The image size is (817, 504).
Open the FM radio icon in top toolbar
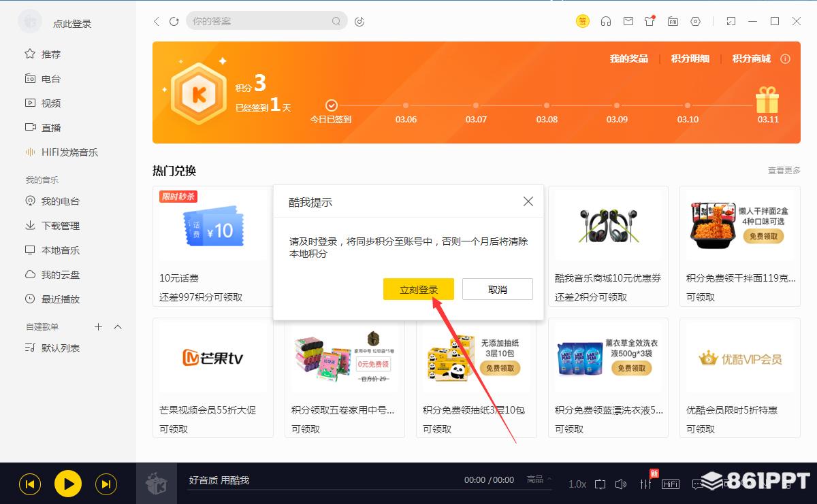(673, 21)
